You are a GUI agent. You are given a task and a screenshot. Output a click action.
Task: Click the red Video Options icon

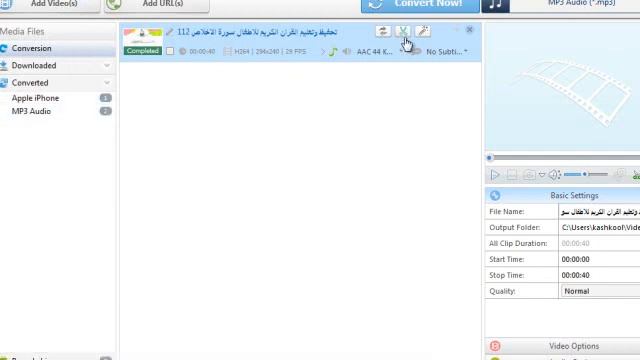495,346
